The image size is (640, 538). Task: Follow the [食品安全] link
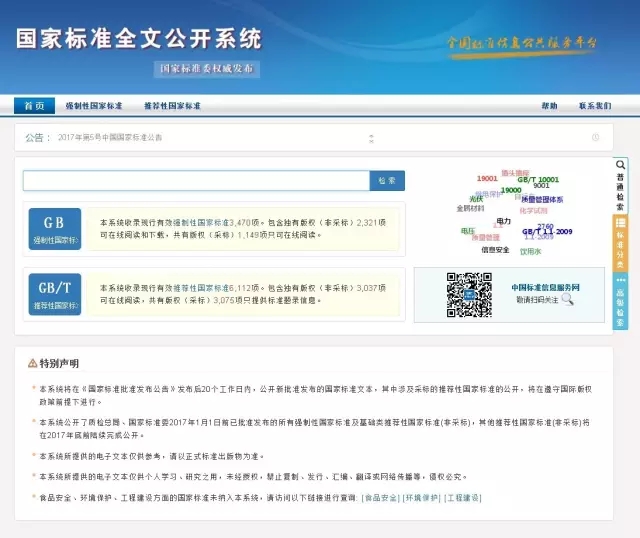point(380,498)
